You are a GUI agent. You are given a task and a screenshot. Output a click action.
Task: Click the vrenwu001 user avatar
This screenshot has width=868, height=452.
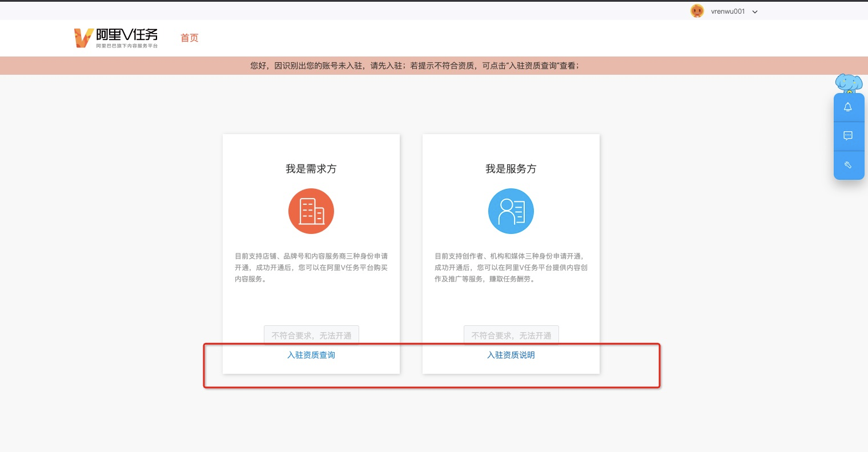click(697, 11)
